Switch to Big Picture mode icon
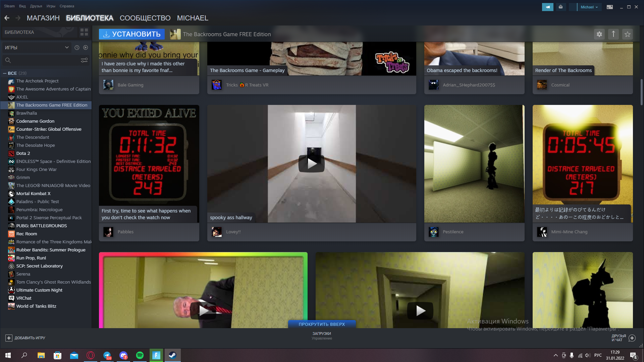The width and height of the screenshot is (644, 362). (610, 7)
